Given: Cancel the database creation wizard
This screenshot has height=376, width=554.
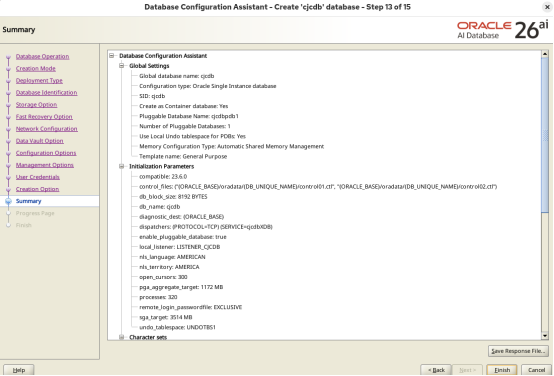Looking at the screenshot, I should (536, 370).
